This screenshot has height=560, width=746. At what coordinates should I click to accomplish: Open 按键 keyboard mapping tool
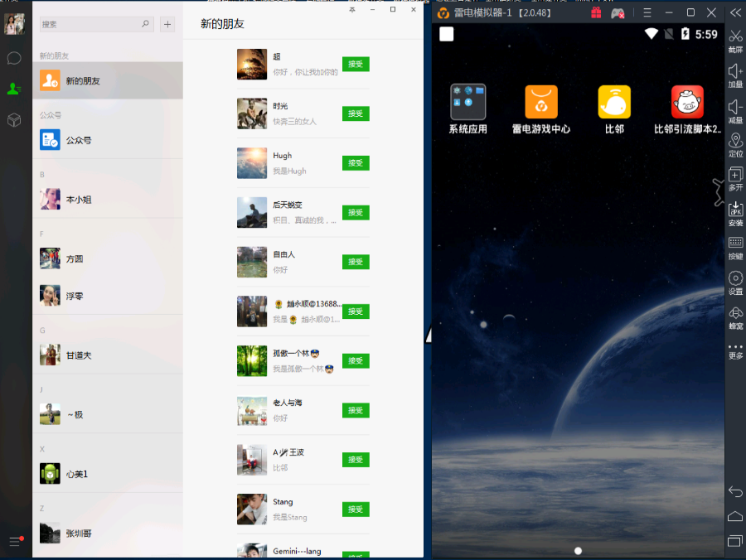[x=735, y=249]
